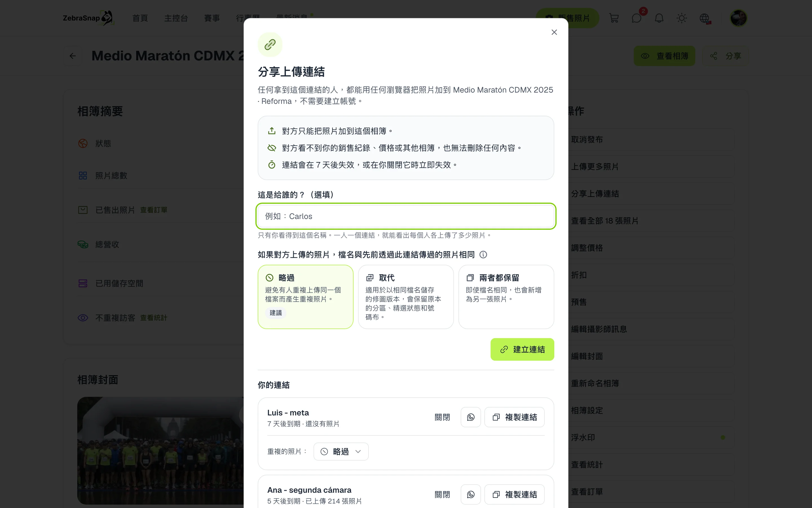Viewport: 812px width, 508px height.
Task: Open the 賽事 nav item
Action: click(212, 18)
